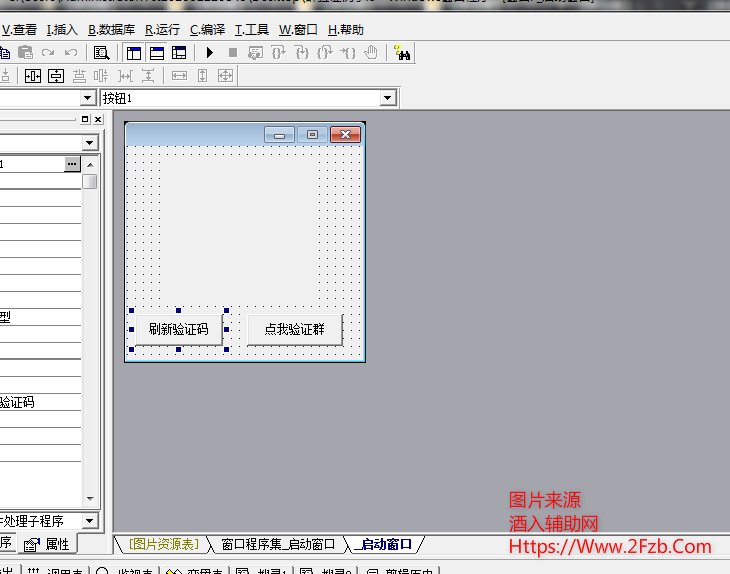Image resolution: width=730 pixels, height=574 pixels.
Task: Click the paste clipboard toolbar icon
Action: coord(26,52)
